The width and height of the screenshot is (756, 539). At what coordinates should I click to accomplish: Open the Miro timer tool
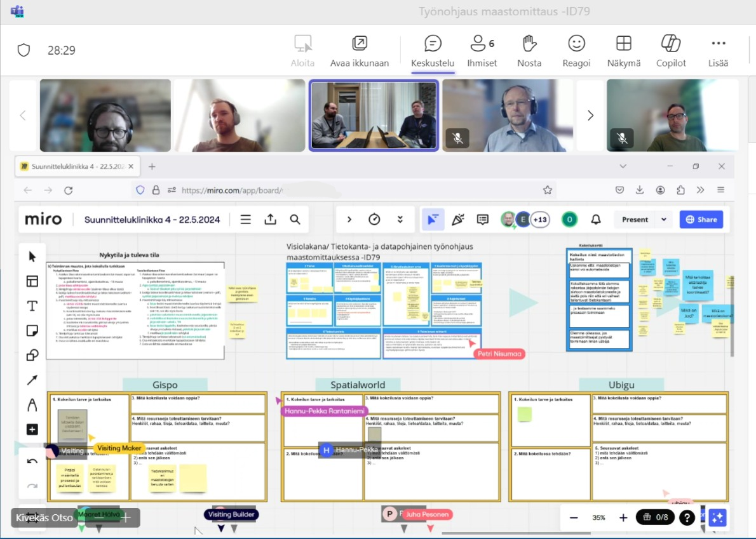(x=374, y=220)
